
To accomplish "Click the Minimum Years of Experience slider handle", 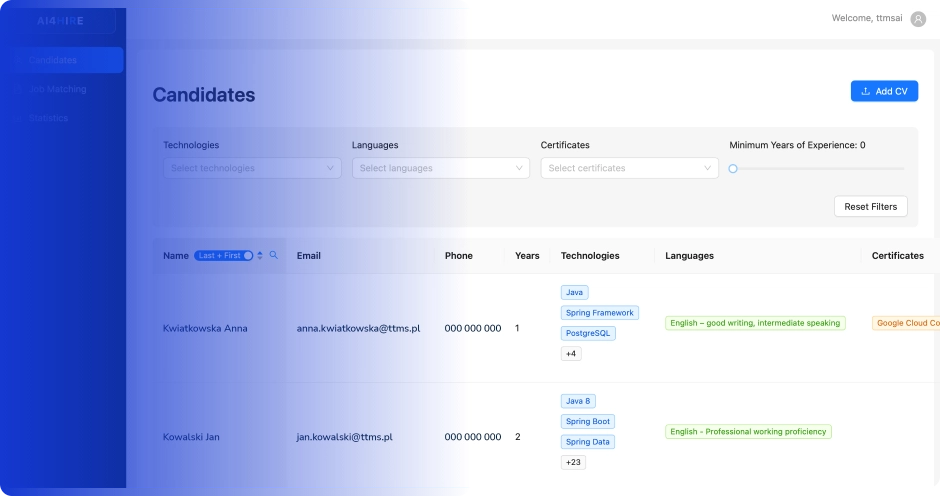I will click(733, 169).
